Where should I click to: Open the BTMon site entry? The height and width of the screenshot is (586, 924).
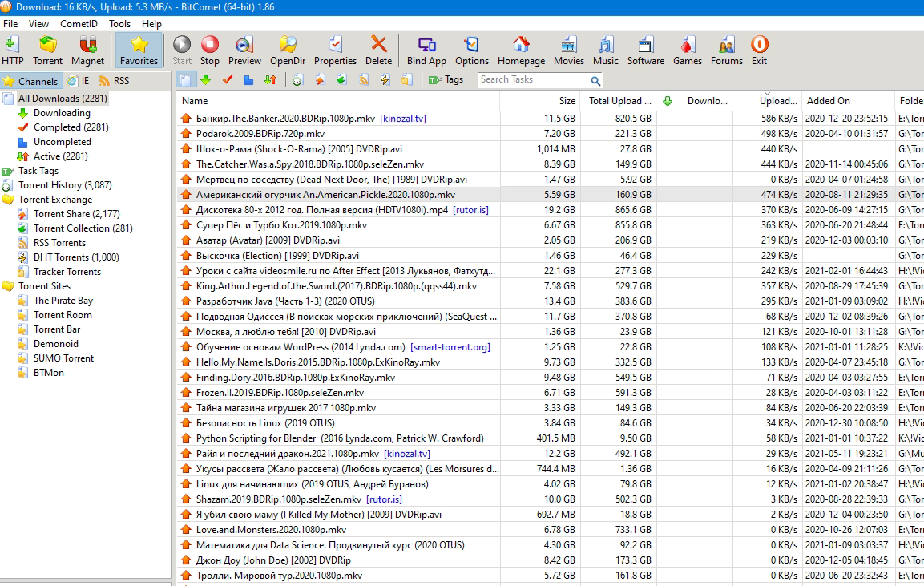49,373
